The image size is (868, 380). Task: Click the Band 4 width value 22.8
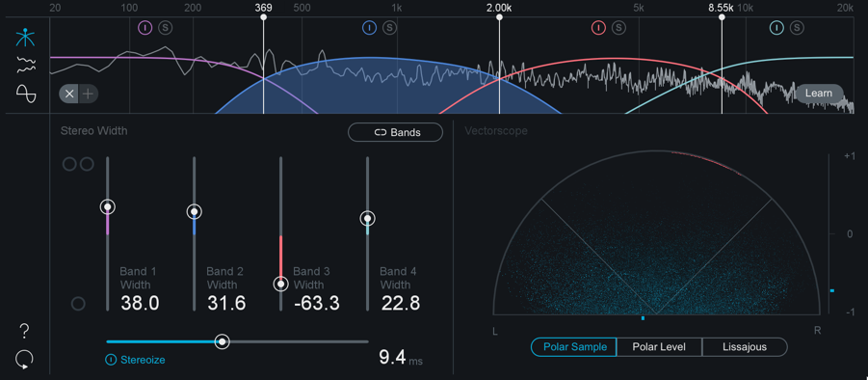tap(400, 304)
